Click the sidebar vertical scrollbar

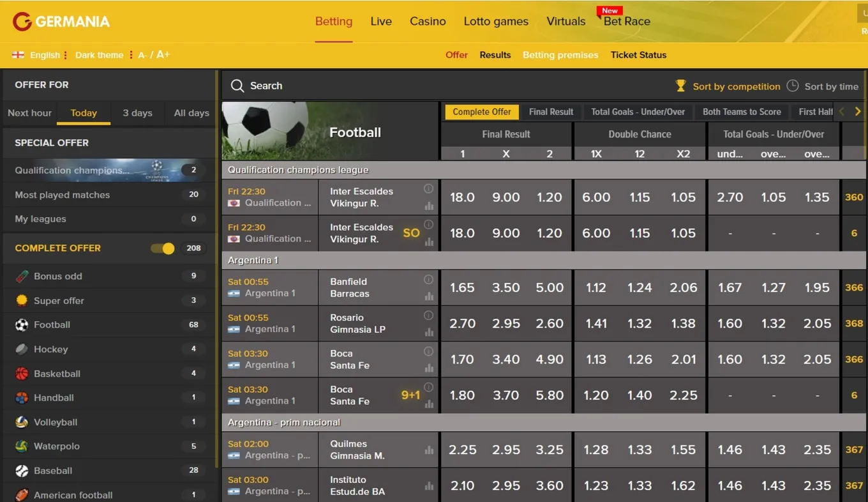pos(217,268)
